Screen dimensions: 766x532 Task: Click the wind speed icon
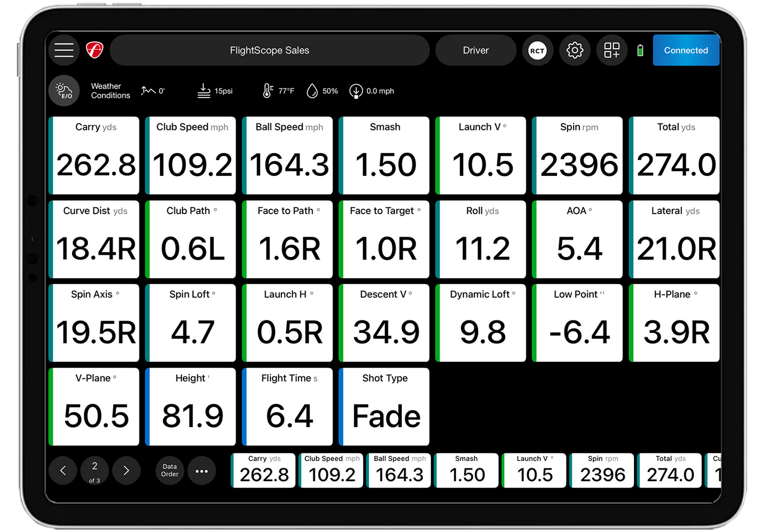(356, 91)
